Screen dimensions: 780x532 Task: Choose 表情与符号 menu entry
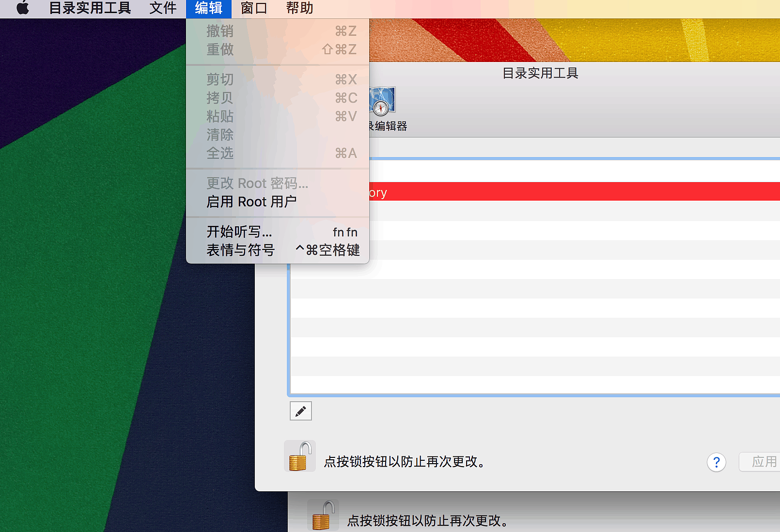tap(241, 250)
